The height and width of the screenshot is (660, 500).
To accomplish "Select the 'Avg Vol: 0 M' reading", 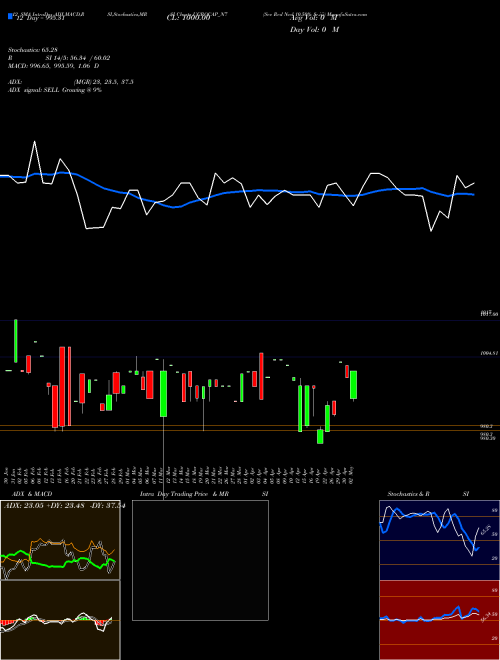I will coord(314,18).
